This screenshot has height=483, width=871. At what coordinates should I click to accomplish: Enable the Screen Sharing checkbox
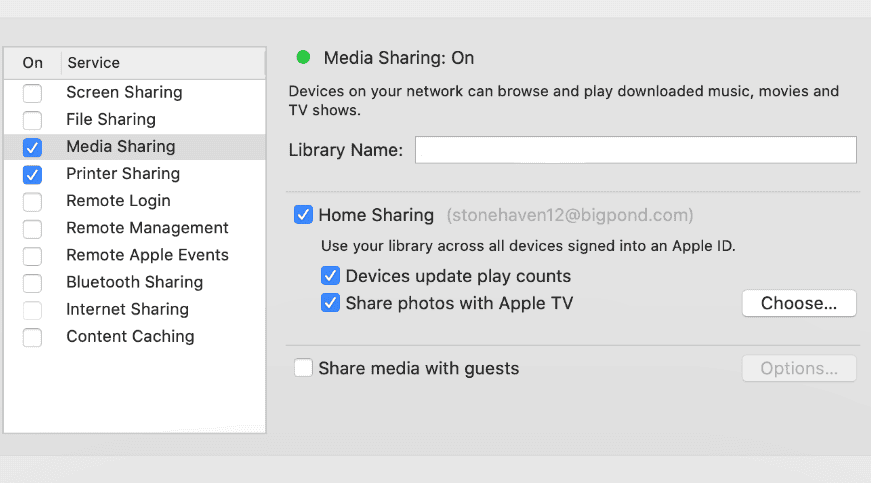[x=33, y=93]
